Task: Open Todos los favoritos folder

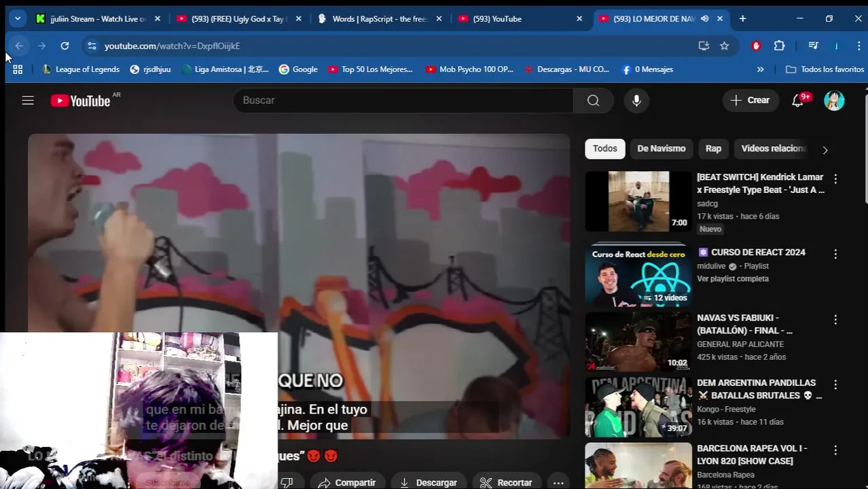Action: click(x=825, y=69)
